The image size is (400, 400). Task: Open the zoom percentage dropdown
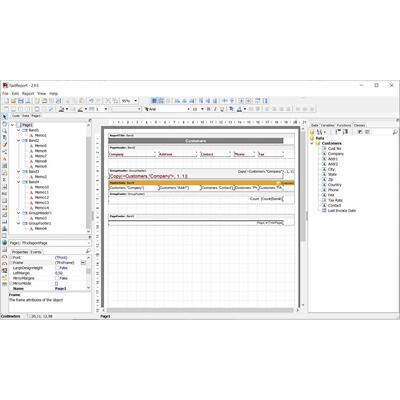pyautogui.click(x=136, y=101)
